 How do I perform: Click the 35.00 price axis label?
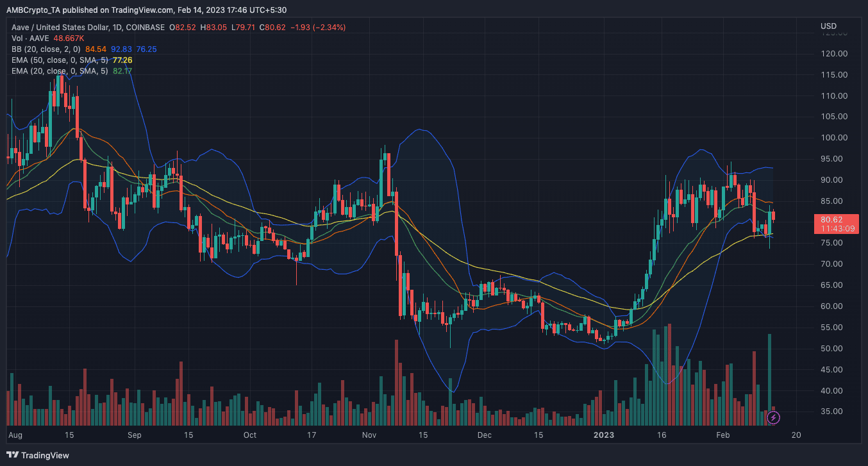point(832,412)
